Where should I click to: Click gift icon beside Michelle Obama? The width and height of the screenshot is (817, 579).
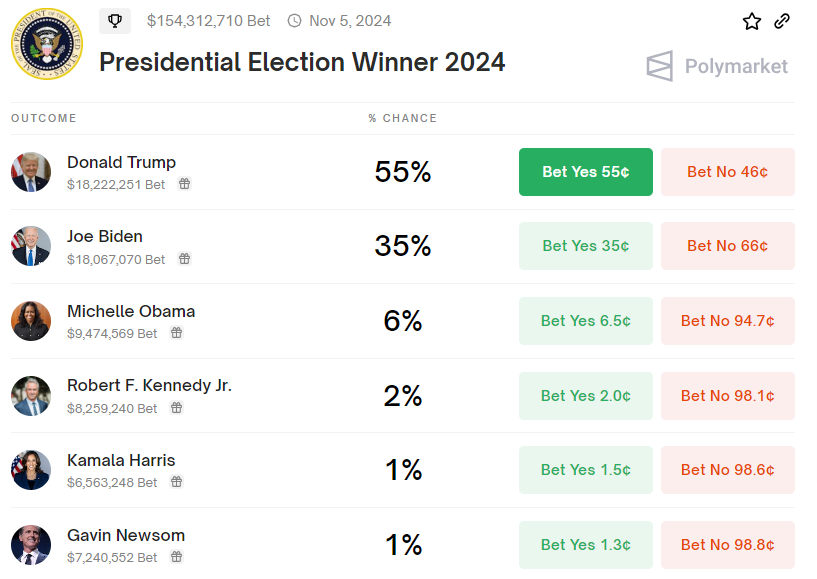coord(177,333)
